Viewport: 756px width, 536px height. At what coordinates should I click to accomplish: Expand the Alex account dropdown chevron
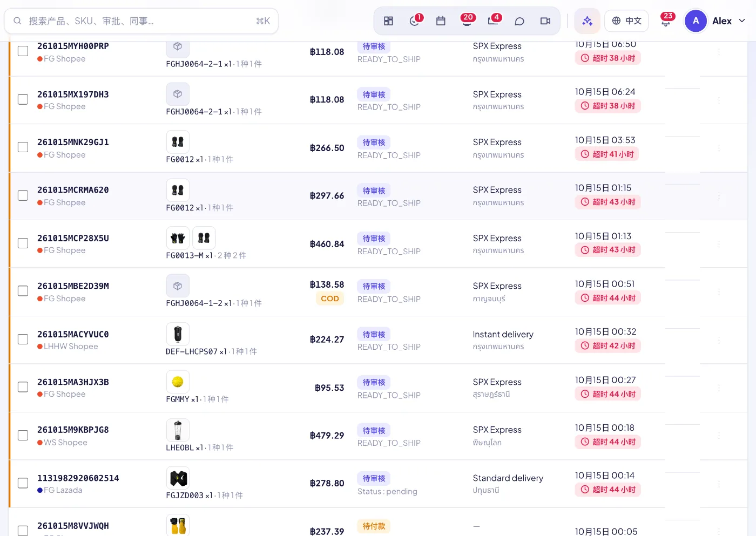742,21
